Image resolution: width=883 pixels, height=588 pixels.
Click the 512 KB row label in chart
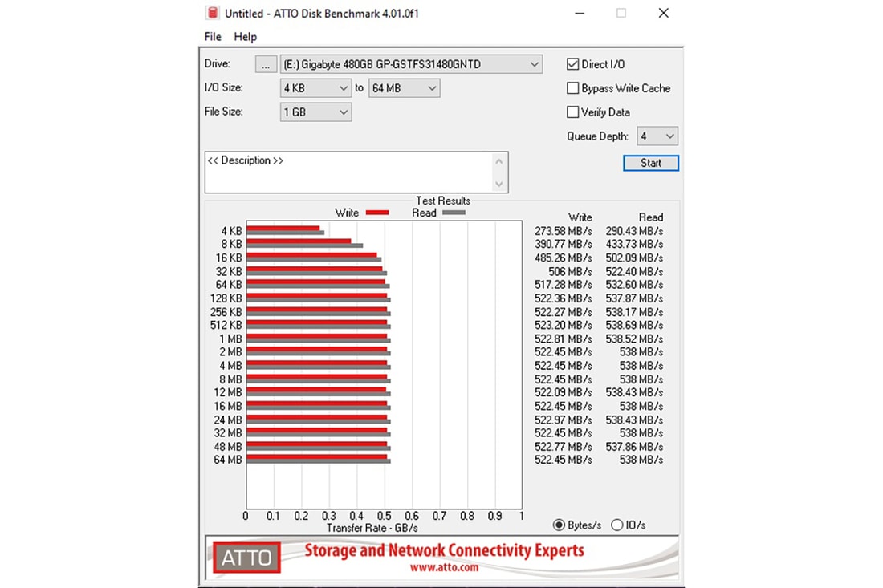tap(226, 325)
